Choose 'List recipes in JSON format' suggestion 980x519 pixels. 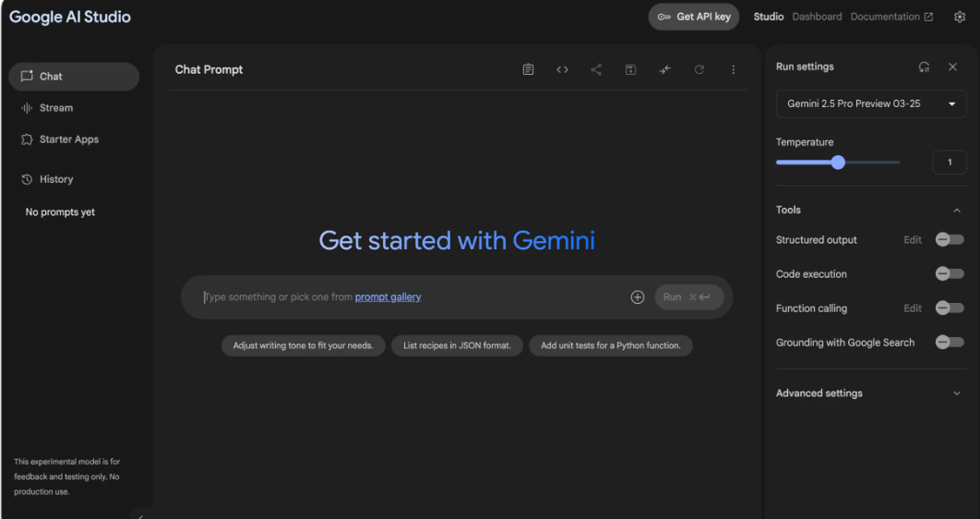[x=457, y=345]
